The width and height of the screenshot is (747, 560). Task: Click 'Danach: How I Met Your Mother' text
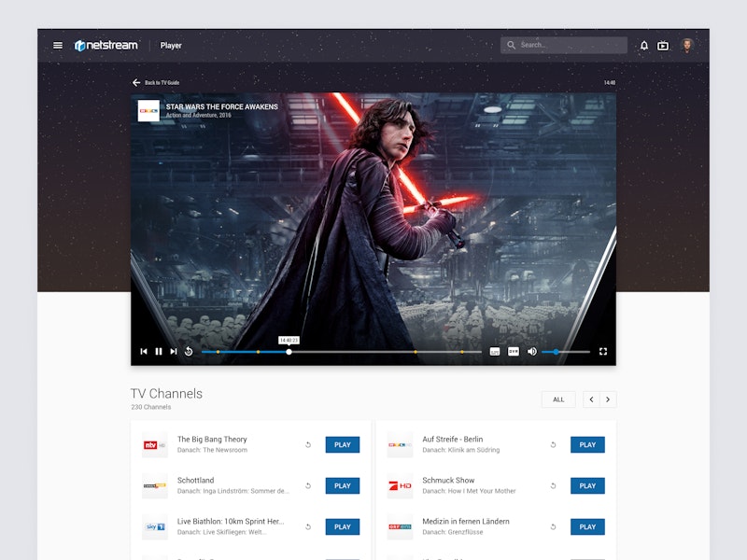pyautogui.click(x=469, y=491)
